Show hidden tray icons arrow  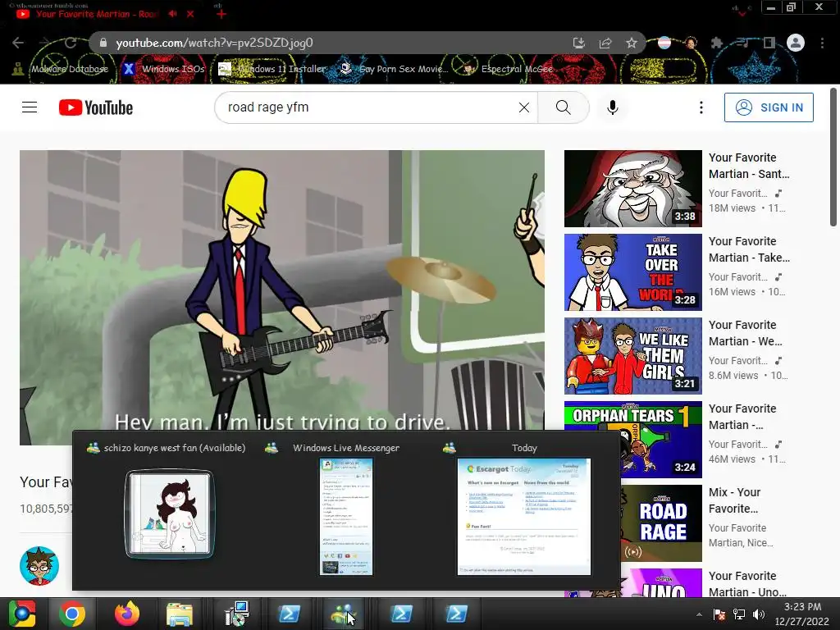699,614
